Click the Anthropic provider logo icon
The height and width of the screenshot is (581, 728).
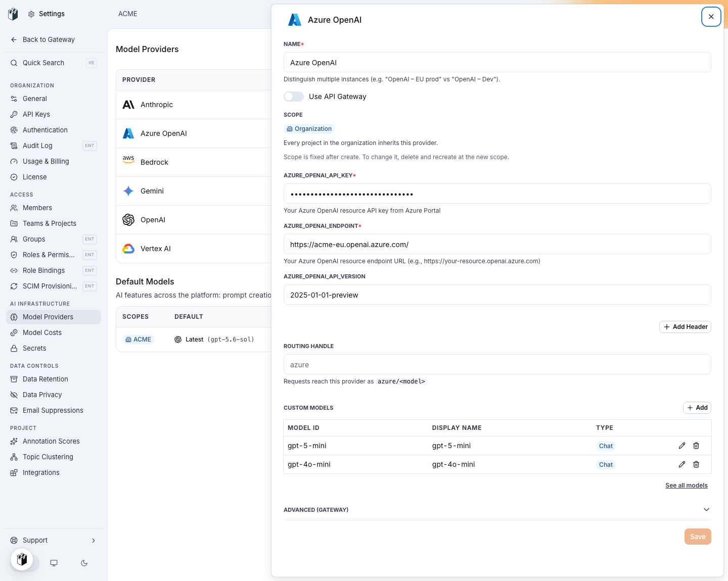128,105
